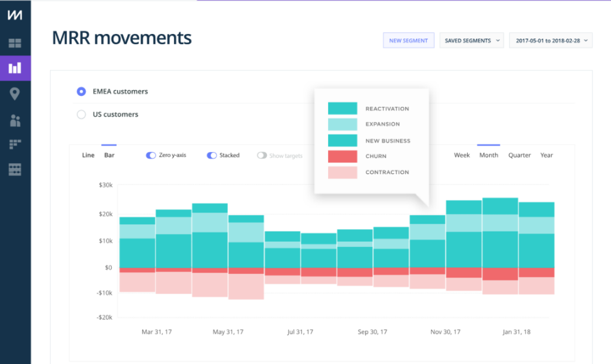The width and height of the screenshot is (611, 364).
Task: Select the Month interval tab
Action: (489, 155)
